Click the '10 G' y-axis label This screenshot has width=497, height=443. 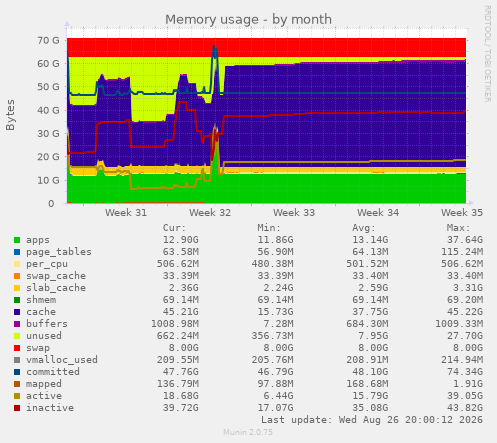tap(48, 180)
